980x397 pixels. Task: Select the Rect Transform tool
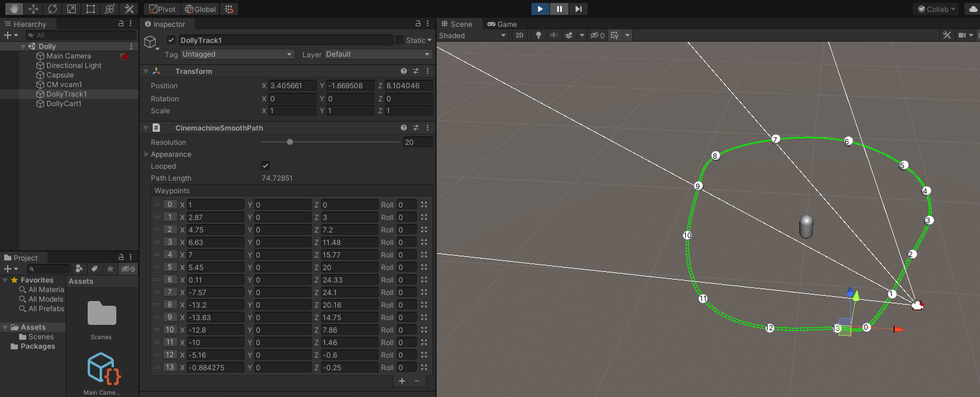91,9
